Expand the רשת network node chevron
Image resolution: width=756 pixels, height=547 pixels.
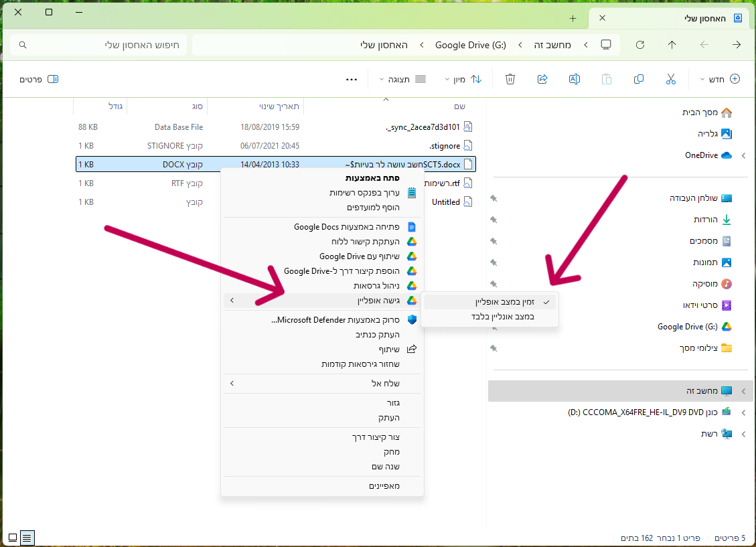coord(743,435)
